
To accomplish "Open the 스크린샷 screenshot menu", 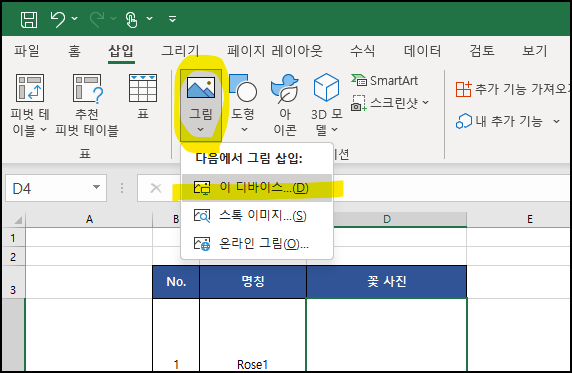I will (x=390, y=103).
